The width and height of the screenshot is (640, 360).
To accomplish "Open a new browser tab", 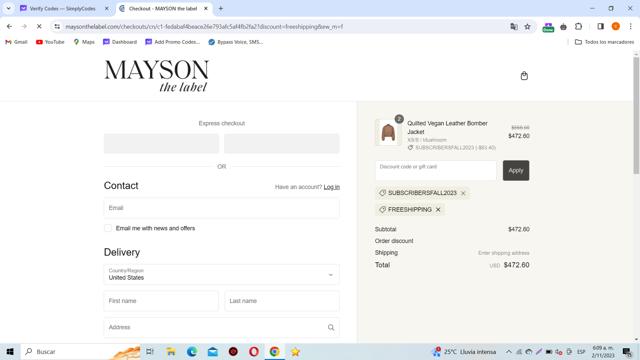I will 220,8.
